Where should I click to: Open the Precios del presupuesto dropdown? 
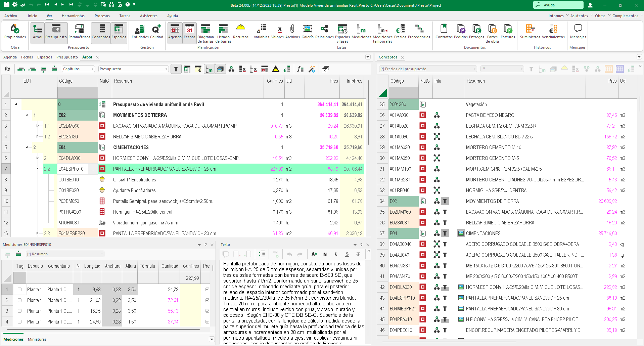tap(428, 69)
